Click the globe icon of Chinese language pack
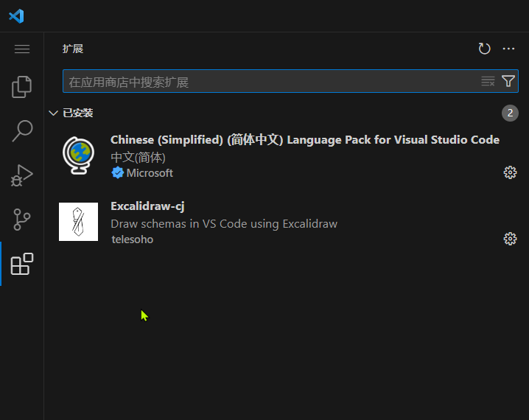 coord(79,155)
